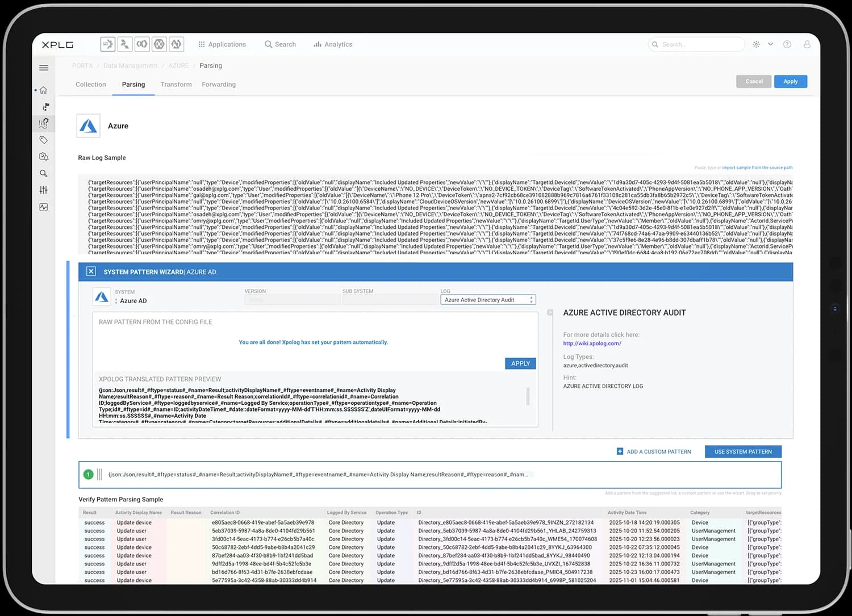Open user profile icon
The image size is (852, 616).
(x=807, y=44)
